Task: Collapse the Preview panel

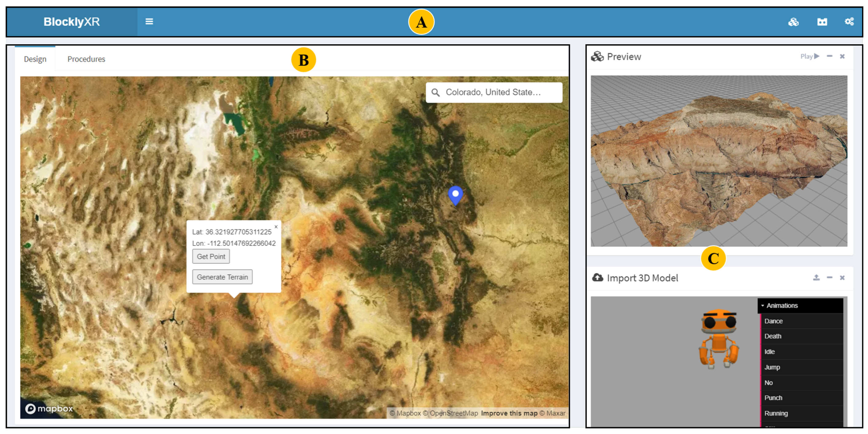Action: pos(829,56)
